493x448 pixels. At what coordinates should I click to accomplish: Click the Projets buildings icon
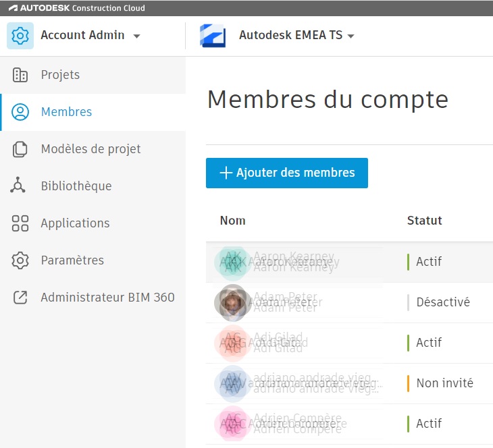tap(20, 75)
